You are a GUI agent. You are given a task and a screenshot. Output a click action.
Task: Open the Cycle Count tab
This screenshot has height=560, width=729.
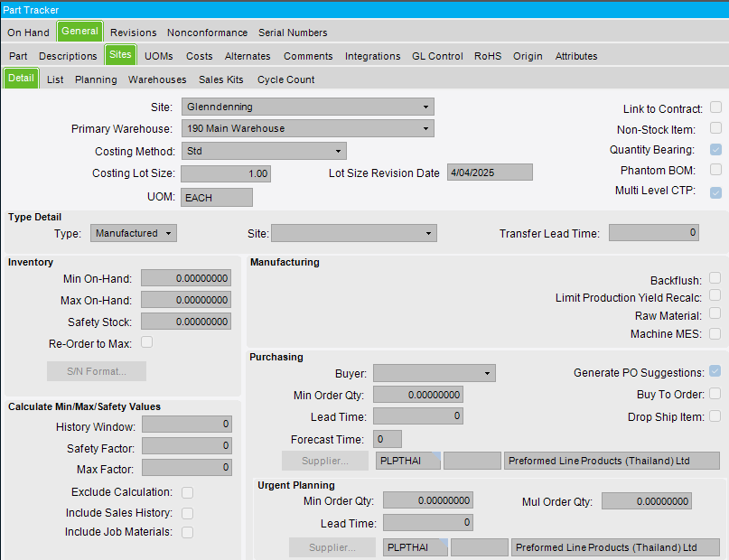tap(286, 79)
